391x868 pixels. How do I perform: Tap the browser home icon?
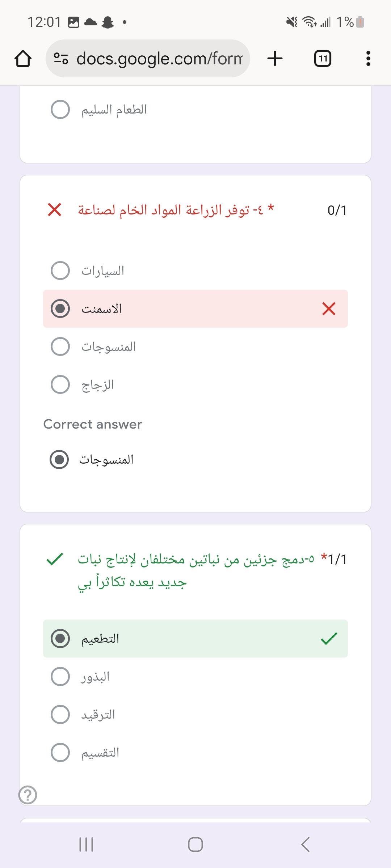coord(22,59)
